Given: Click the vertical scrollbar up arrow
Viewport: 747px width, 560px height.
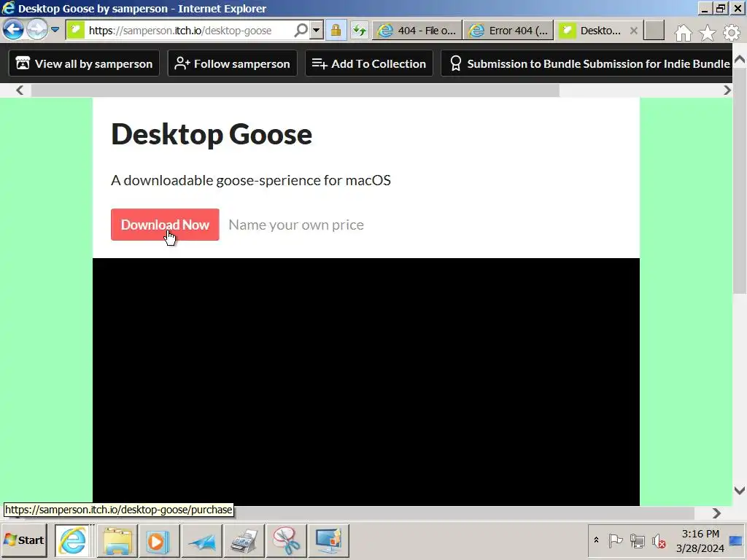Looking at the screenshot, I should coord(740,59).
